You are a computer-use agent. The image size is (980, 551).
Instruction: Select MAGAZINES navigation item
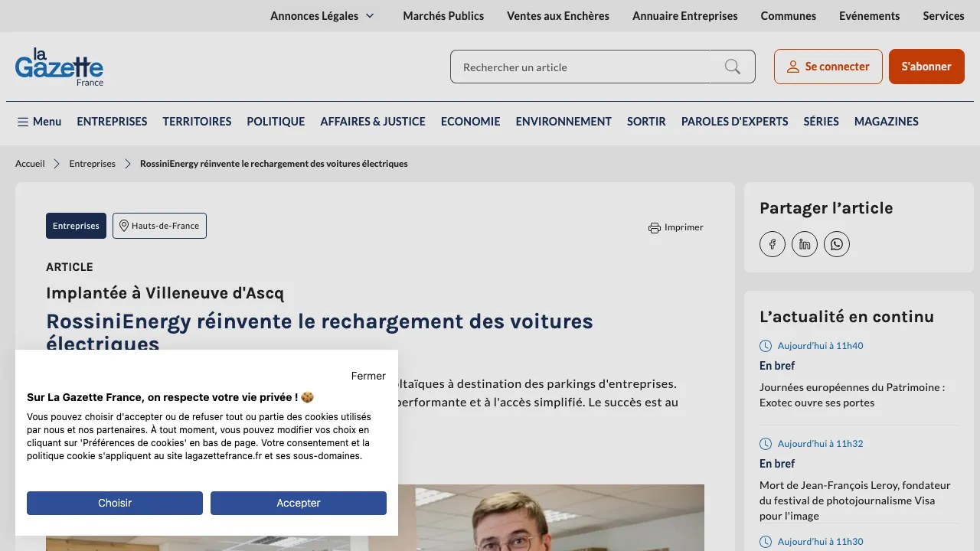click(887, 122)
